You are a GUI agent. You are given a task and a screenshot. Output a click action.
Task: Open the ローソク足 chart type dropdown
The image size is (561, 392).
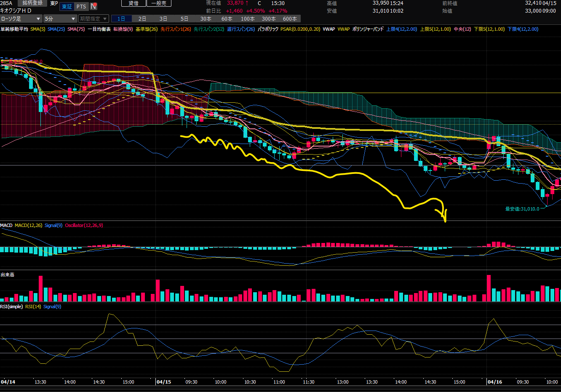(x=21, y=19)
